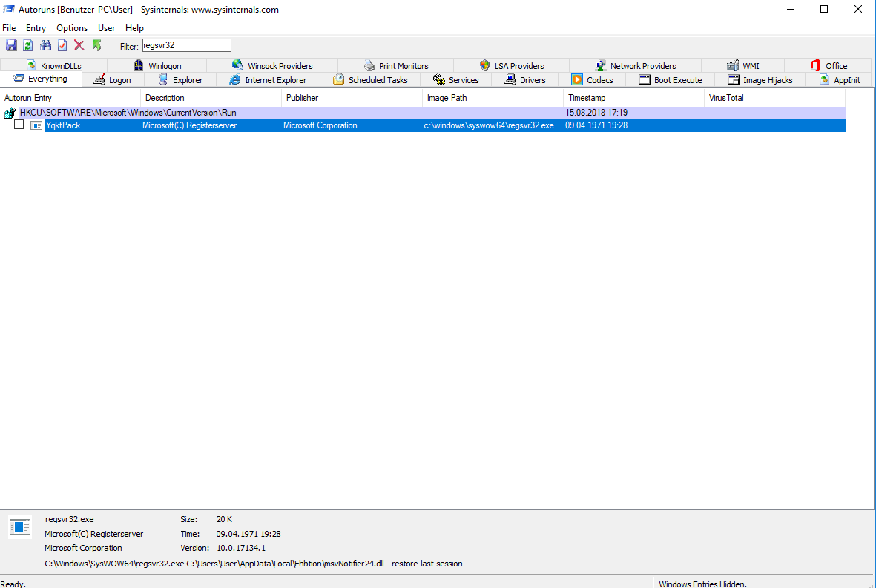Open the Options menu
The height and width of the screenshot is (588, 876).
72,28
